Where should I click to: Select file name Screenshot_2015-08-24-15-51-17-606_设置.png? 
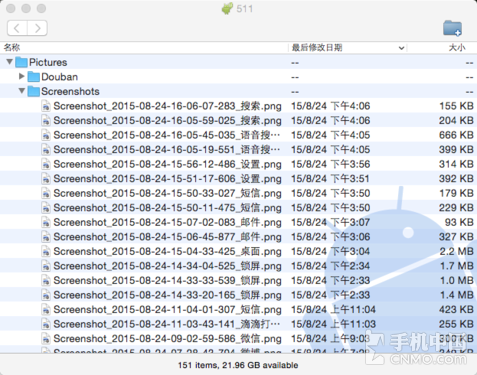coord(167,179)
